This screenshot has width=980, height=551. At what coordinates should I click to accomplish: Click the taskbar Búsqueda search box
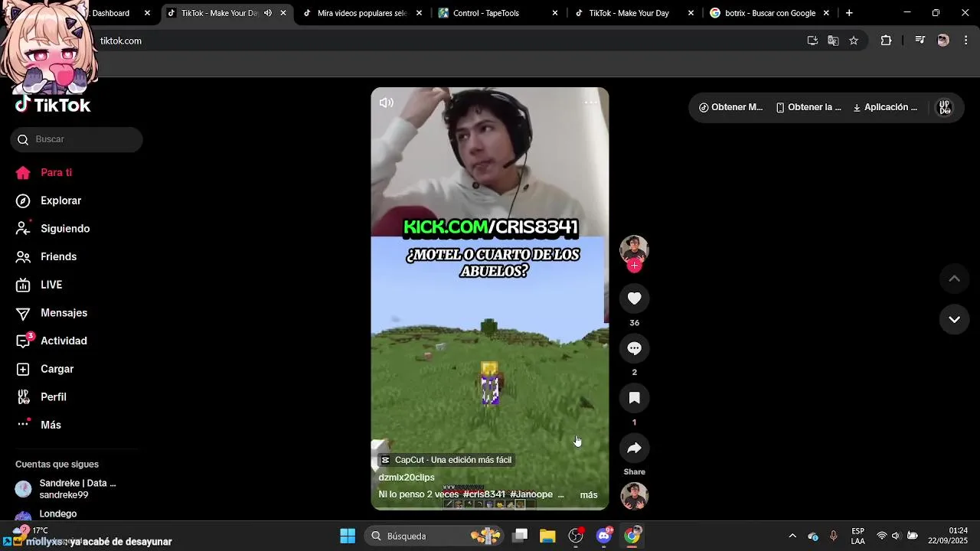[x=433, y=536]
